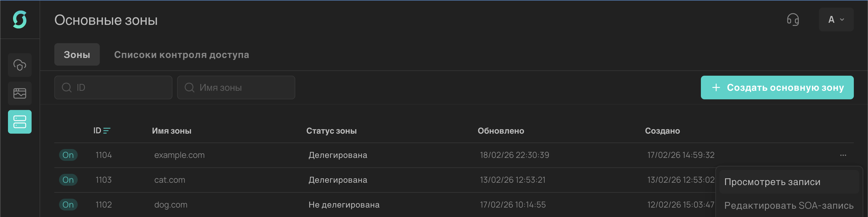Open the account dropdown labeled A
Viewport: 868px width, 217px height.
836,19
